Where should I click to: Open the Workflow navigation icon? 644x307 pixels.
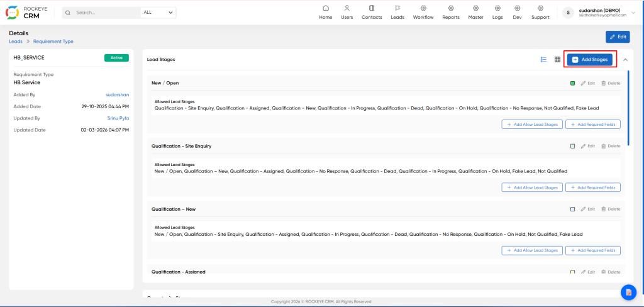[x=423, y=8]
